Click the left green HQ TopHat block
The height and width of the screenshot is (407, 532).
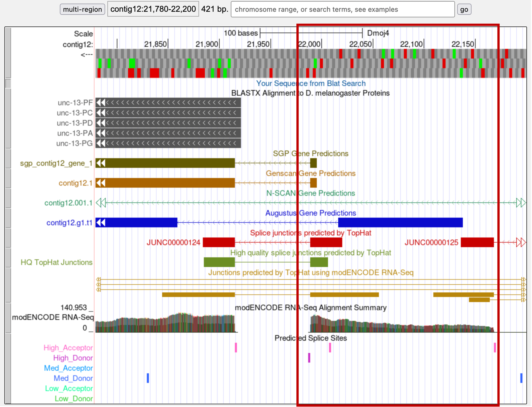[219, 262]
